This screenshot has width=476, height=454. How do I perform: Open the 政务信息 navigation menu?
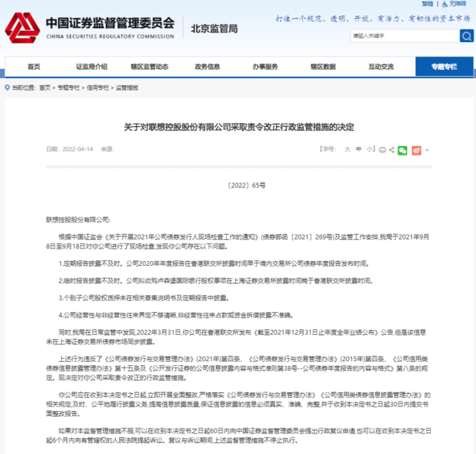207,67
